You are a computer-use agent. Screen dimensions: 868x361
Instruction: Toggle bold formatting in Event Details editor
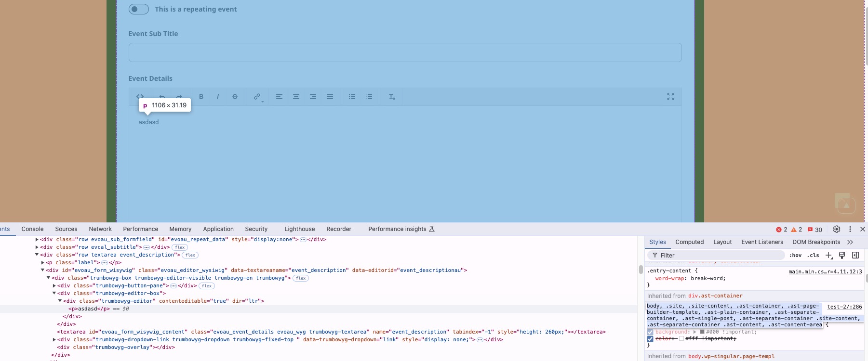(x=201, y=97)
